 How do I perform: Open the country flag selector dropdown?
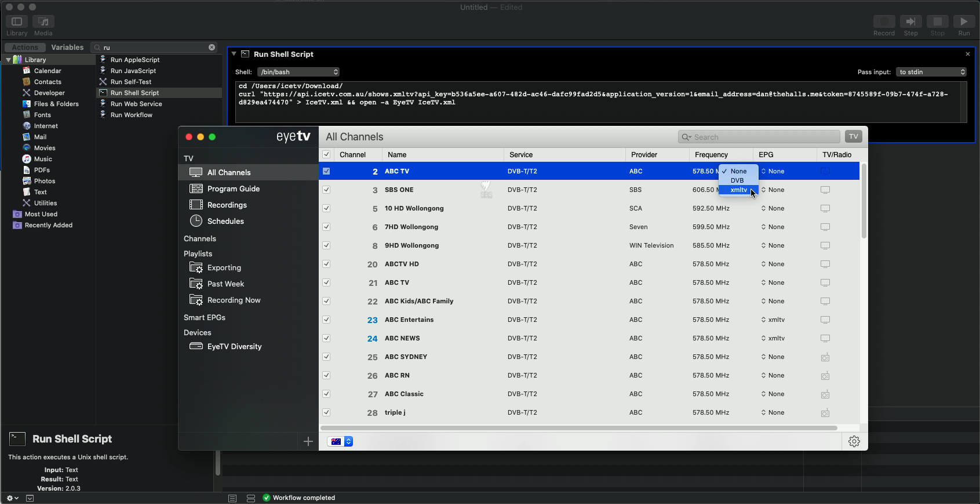(340, 441)
